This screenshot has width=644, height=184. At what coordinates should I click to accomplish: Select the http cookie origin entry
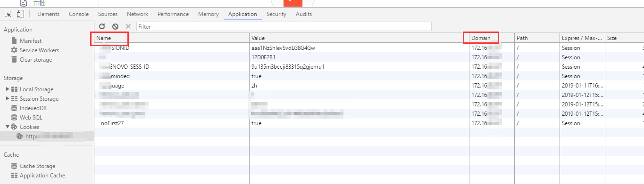click(x=47, y=136)
